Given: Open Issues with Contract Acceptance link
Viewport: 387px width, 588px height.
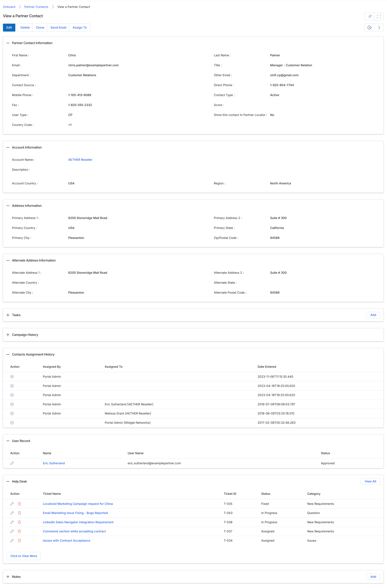Looking at the screenshot, I should (67, 541).
